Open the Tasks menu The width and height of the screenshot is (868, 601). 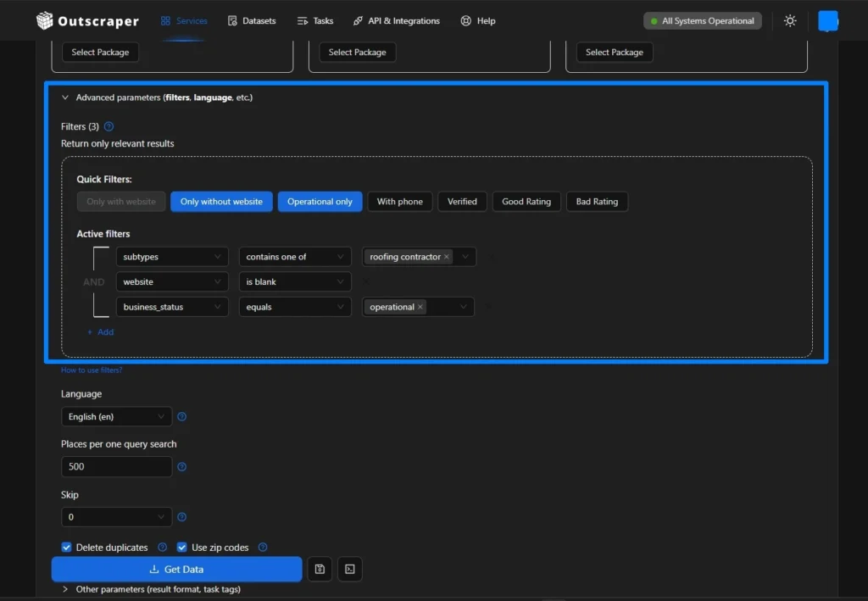pyautogui.click(x=315, y=20)
